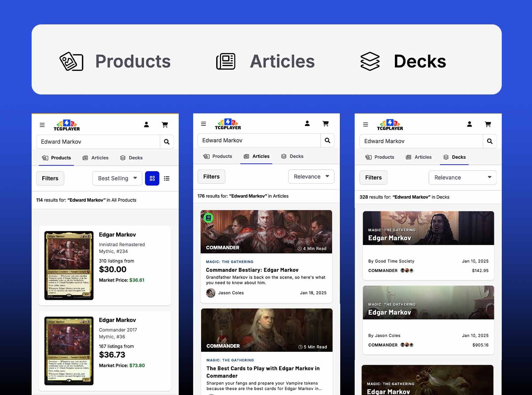Viewport: 532px width, 395px height.
Task: Select the newspaper Articles icon at the top
Action: 225,61
